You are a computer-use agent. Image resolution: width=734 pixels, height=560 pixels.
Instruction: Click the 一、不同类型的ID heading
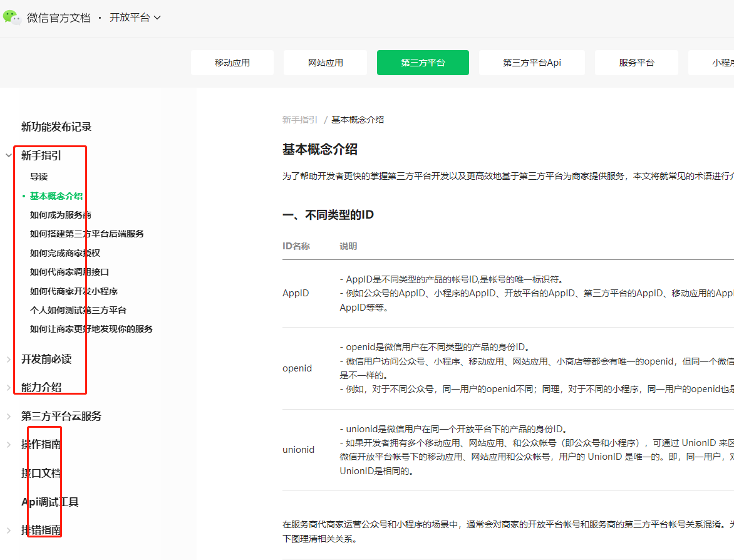[x=328, y=215]
